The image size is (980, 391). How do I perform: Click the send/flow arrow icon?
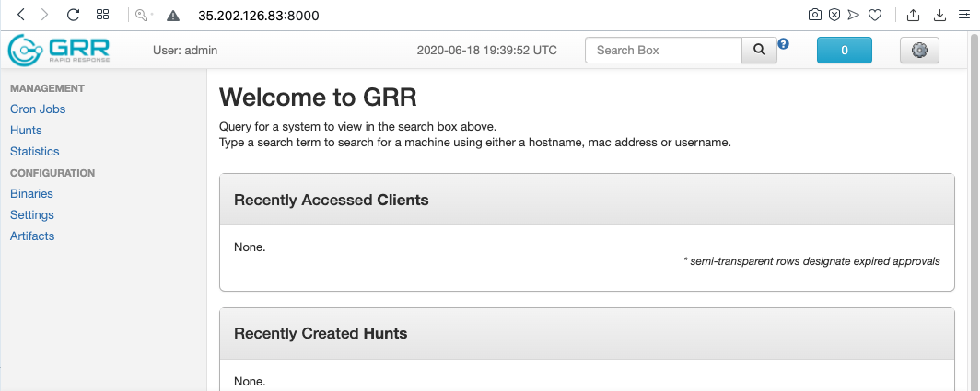854,15
